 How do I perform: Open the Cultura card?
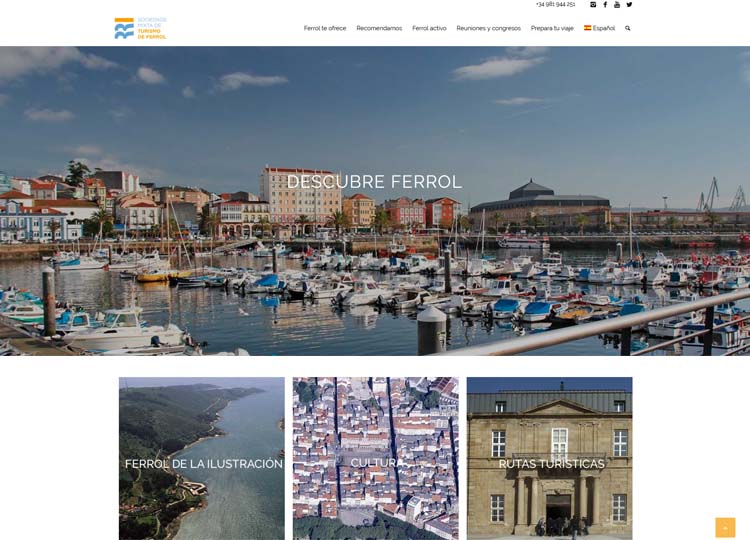(375, 458)
